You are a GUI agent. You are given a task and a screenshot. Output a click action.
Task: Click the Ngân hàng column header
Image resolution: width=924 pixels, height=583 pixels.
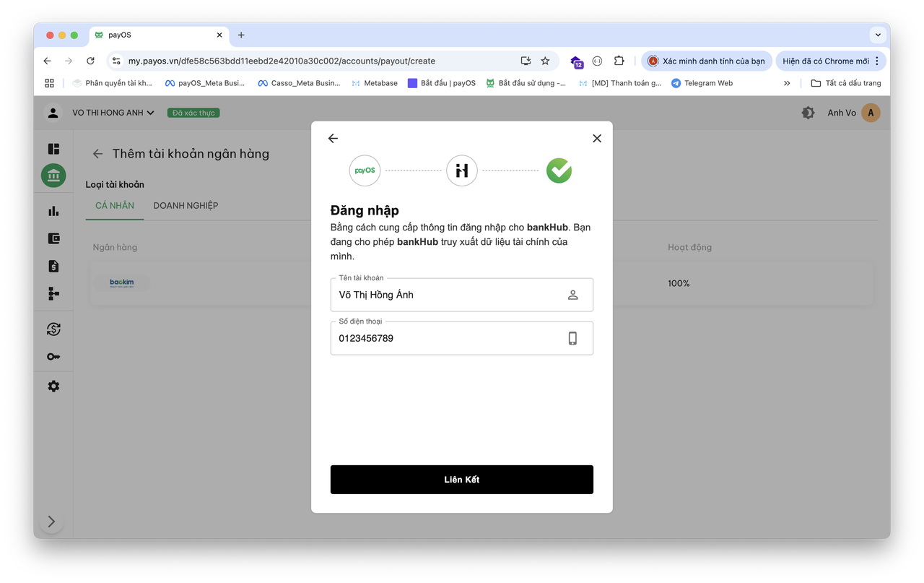pos(115,247)
